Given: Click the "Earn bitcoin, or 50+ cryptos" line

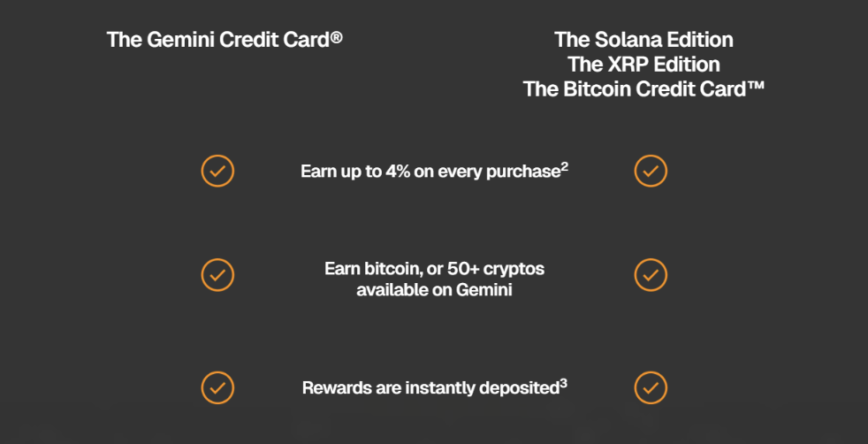Looking at the screenshot, I should click(433, 268).
